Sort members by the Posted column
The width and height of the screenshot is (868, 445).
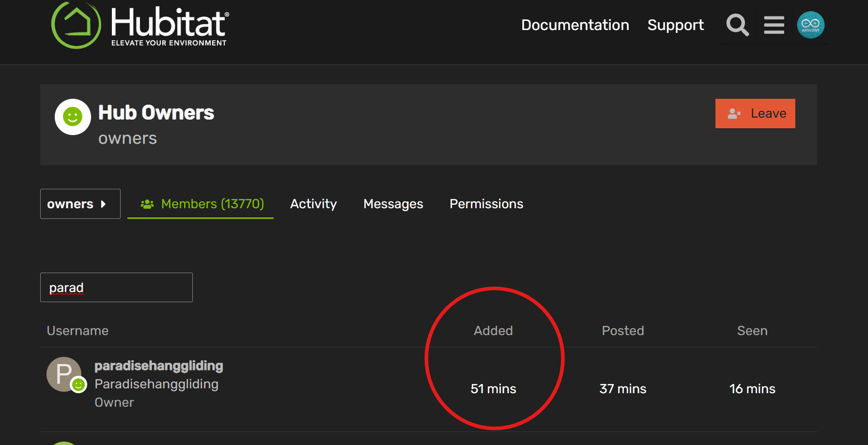(x=623, y=331)
